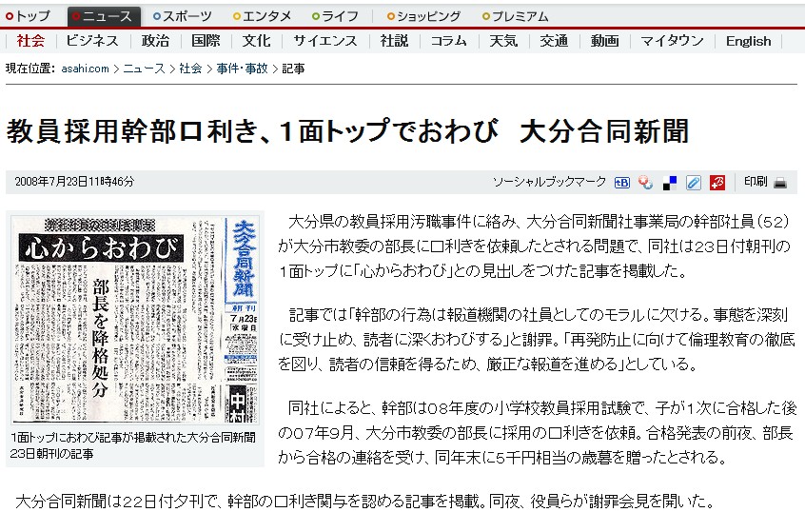Select the ニュース tab
This screenshot has height=532, width=805.
point(103,16)
